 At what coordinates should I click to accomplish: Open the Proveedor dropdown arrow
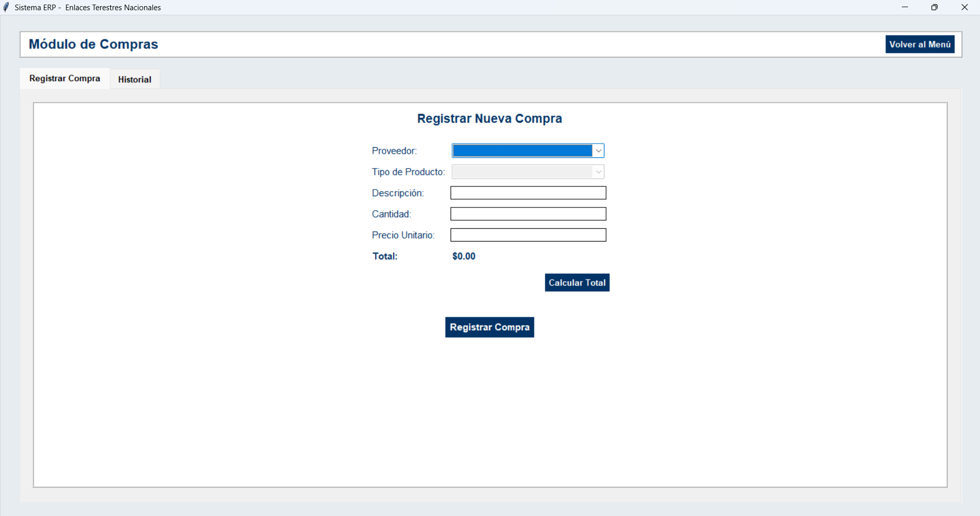pos(598,151)
